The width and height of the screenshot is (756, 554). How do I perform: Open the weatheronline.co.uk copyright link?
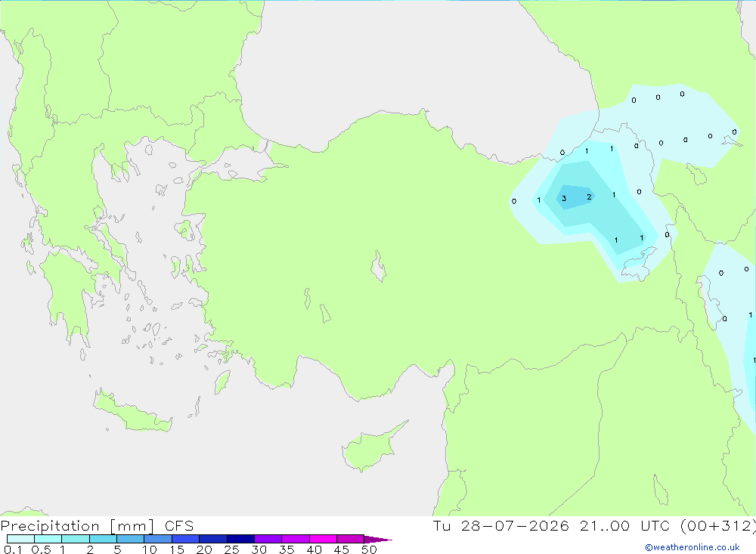click(692, 547)
